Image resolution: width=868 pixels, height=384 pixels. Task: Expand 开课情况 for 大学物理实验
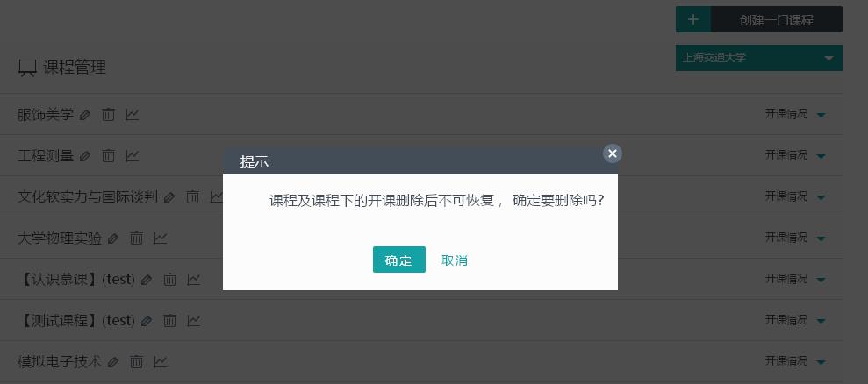pyautogui.click(x=795, y=238)
